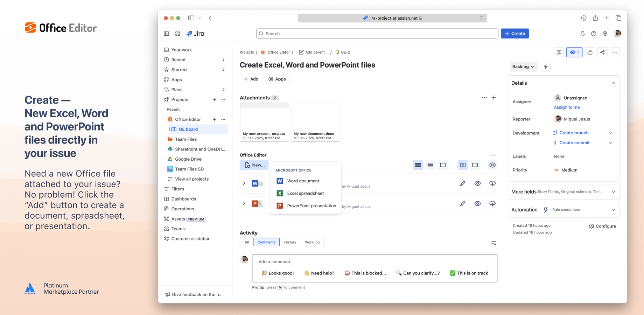
Task: Choose Excel spreadsheet from menu
Action: point(306,193)
